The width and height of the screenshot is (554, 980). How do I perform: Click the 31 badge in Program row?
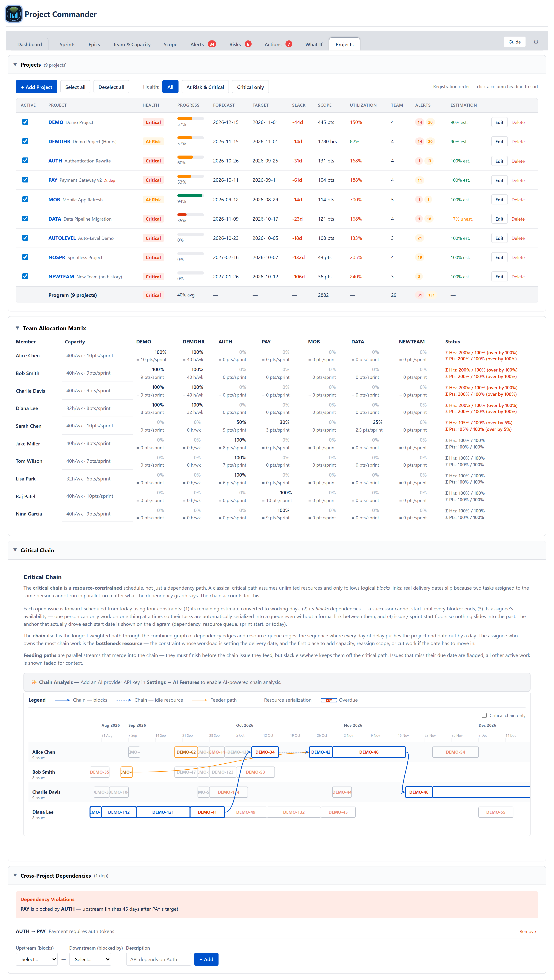pos(420,295)
